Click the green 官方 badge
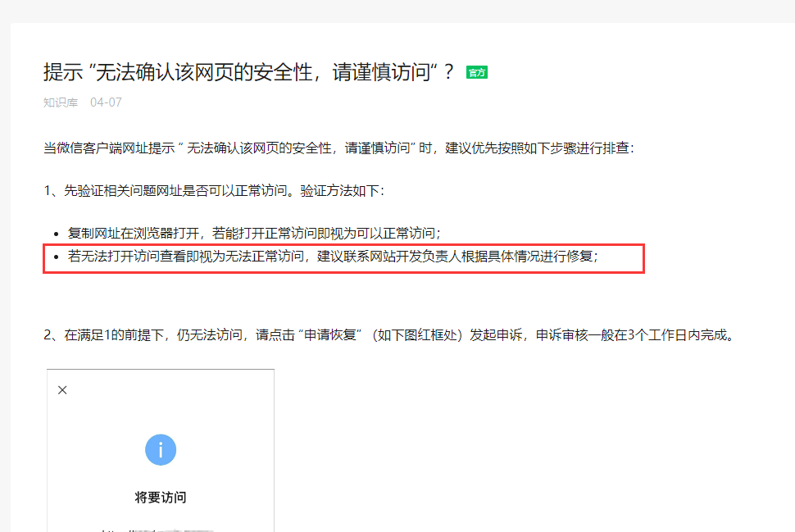 [x=477, y=72]
